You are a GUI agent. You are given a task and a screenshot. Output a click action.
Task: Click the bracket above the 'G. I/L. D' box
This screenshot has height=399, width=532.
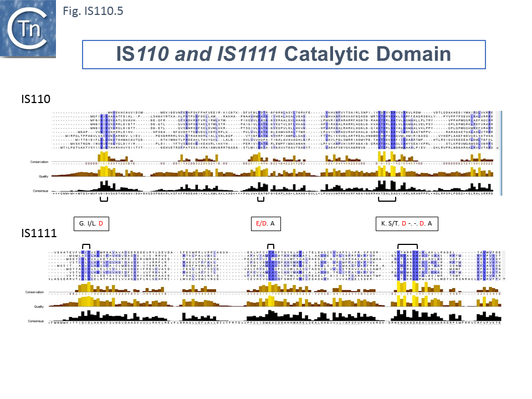103,199
